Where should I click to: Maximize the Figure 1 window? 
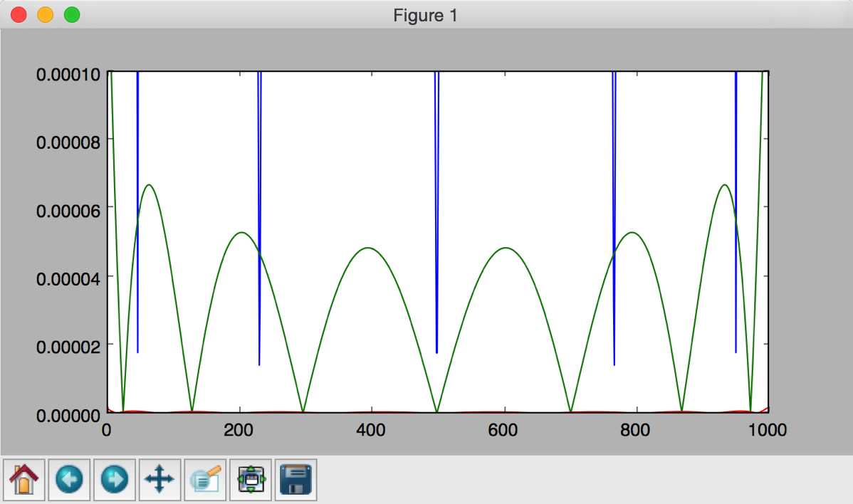[72, 15]
